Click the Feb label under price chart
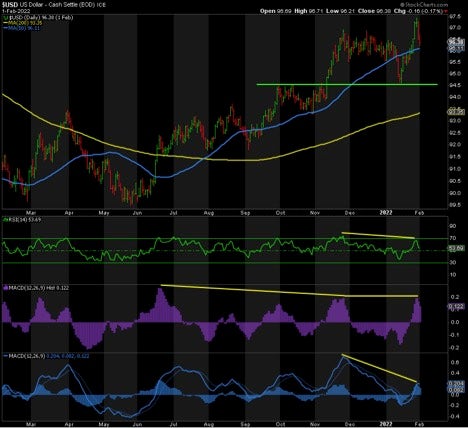 [419, 212]
